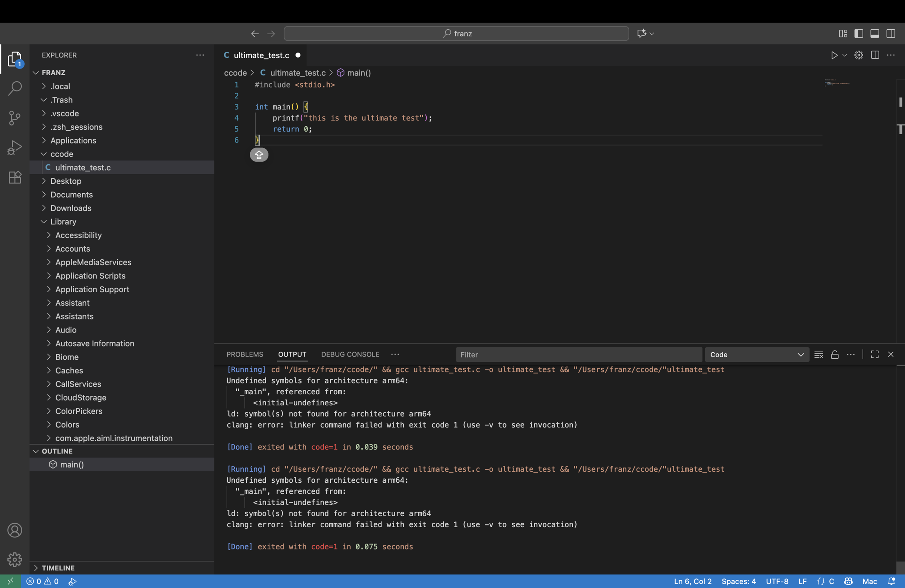
Task: Click inside the Output filter field
Action: coord(578,354)
